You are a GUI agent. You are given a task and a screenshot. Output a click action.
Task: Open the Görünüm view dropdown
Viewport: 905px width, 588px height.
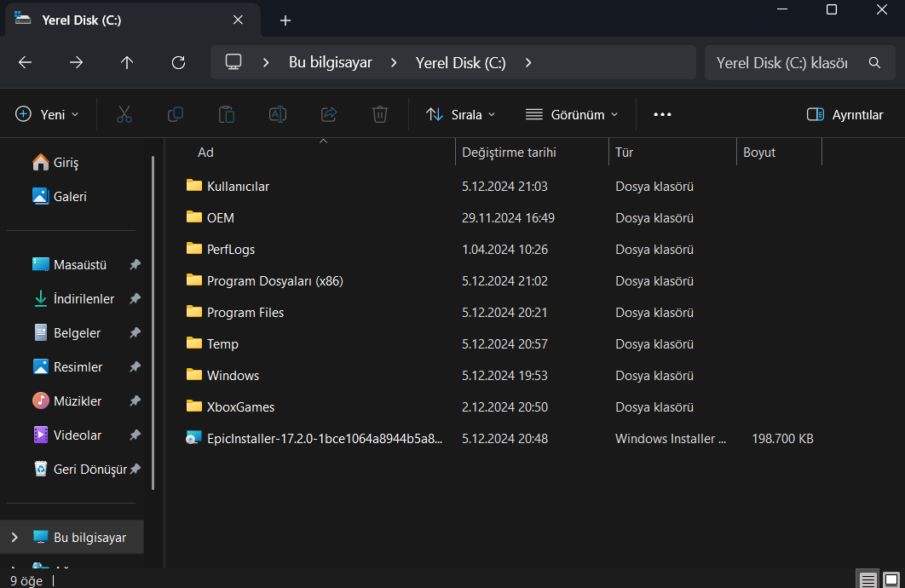(571, 114)
